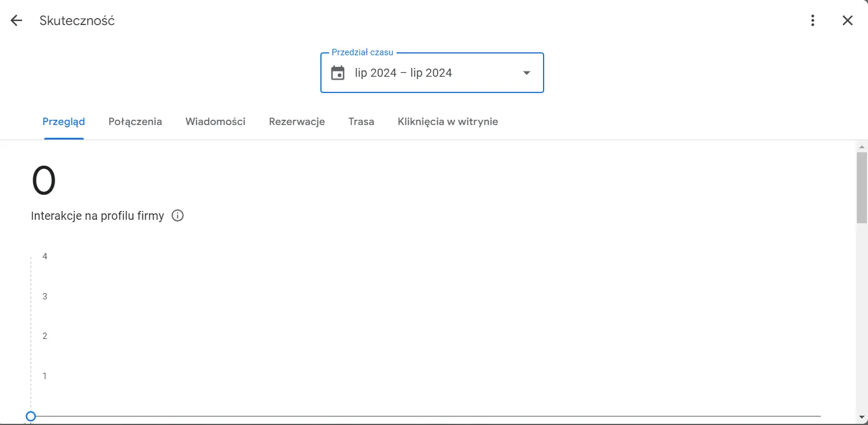Click the y-axis label 1
Screen dimensions: 868x425
point(45,376)
